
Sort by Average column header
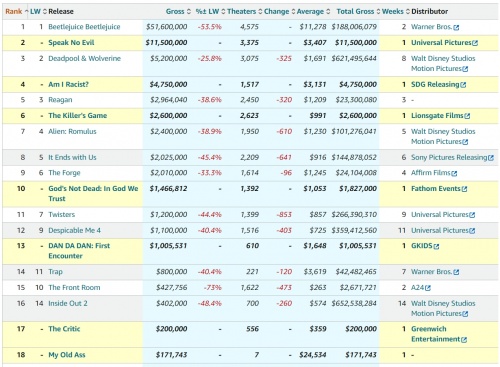point(310,11)
